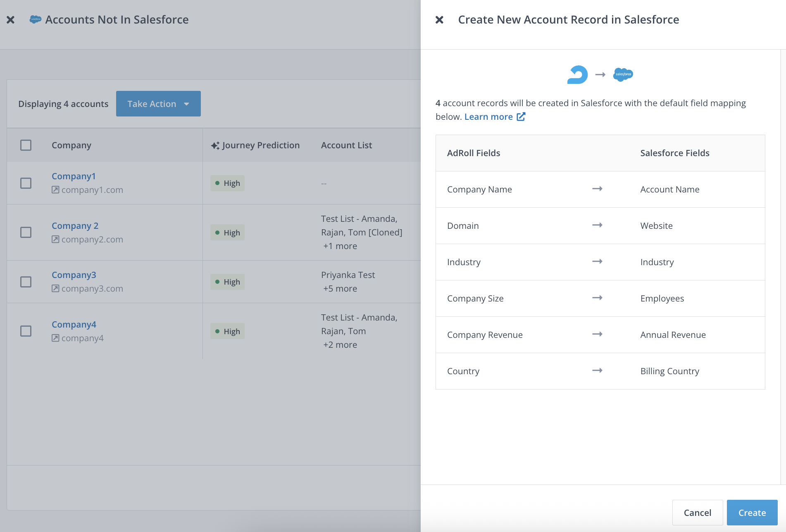This screenshot has height=532, width=786.
Task: Visit the company3.com domain link
Action: pos(92,289)
